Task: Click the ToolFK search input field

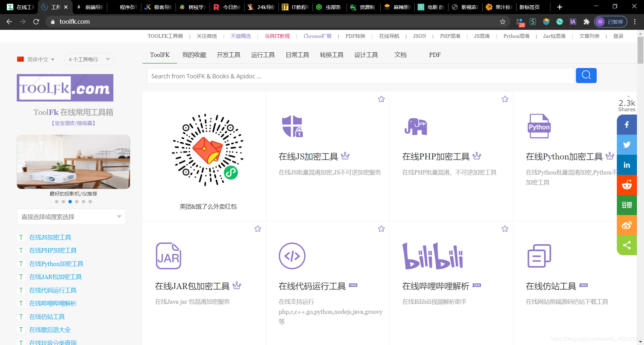Action: click(361, 76)
